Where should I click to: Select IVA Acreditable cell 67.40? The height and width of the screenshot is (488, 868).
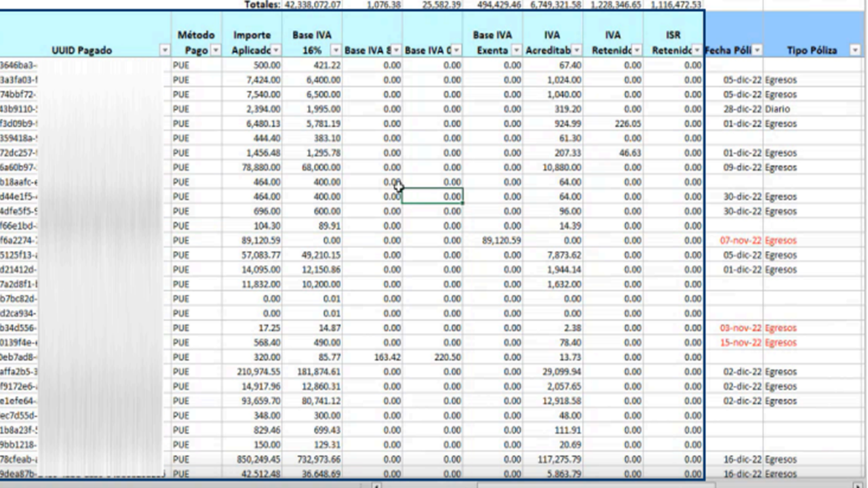pos(553,65)
